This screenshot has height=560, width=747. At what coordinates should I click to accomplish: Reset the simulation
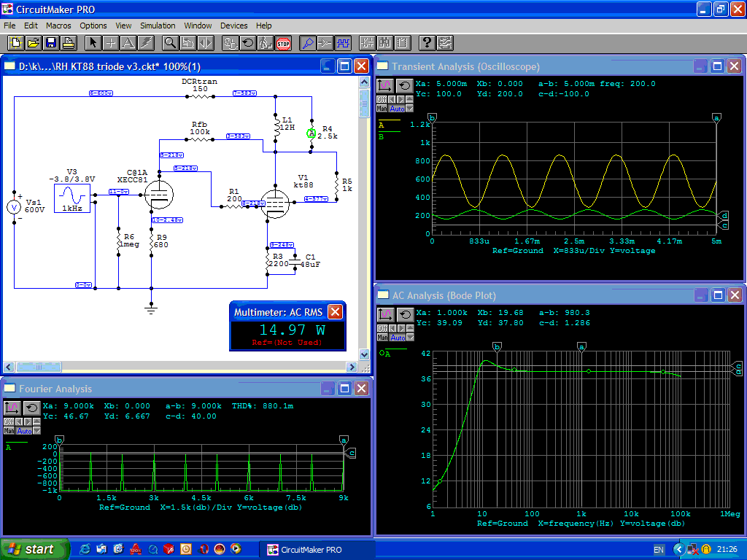coord(248,43)
